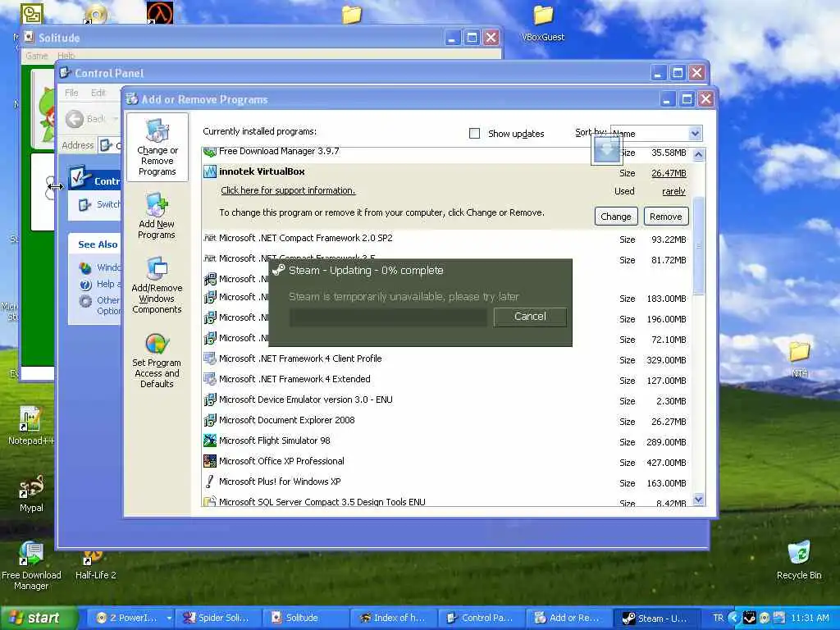The width and height of the screenshot is (840, 630).
Task: Select .NET Framework 4 Extended icon
Action: pos(210,379)
